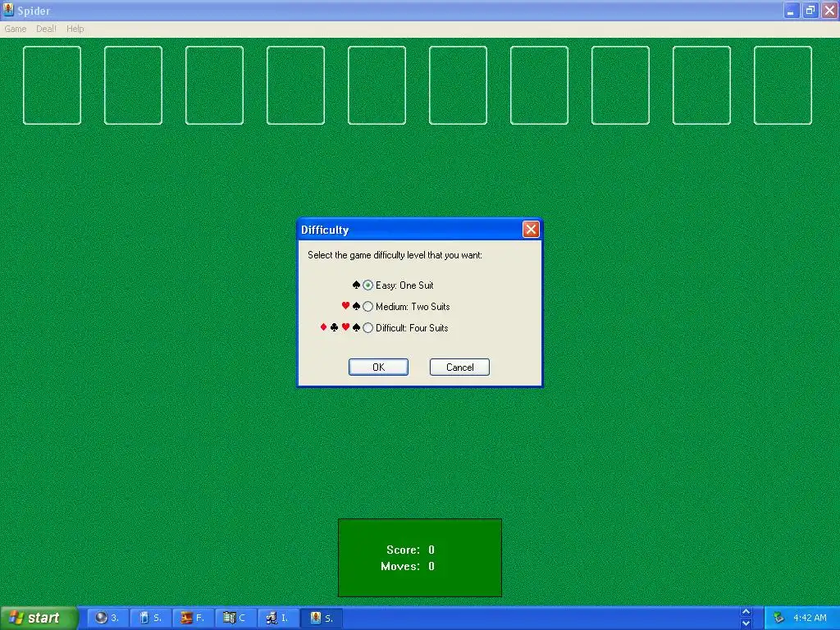The height and width of the screenshot is (630, 840).
Task: Click the red heart icon beside Medium option
Action: [345, 306]
